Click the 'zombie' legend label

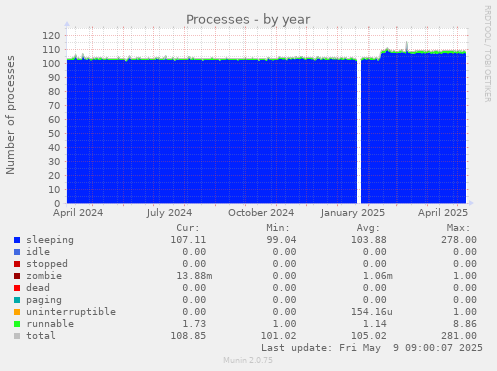[44, 276]
